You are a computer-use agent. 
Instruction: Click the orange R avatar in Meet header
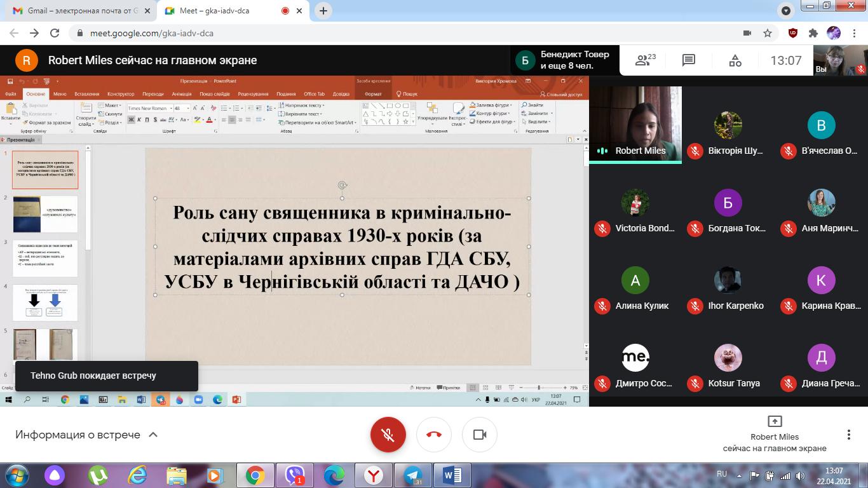pos(27,60)
